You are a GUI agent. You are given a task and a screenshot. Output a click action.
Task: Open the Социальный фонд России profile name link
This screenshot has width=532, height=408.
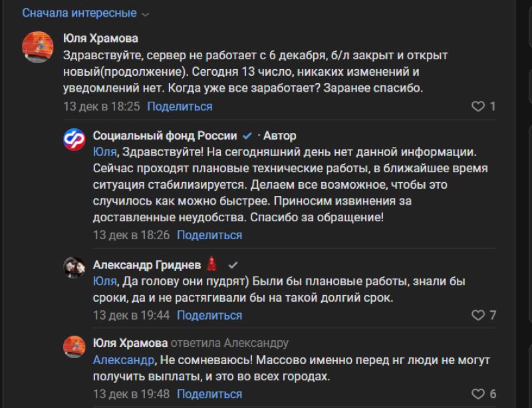165,136
